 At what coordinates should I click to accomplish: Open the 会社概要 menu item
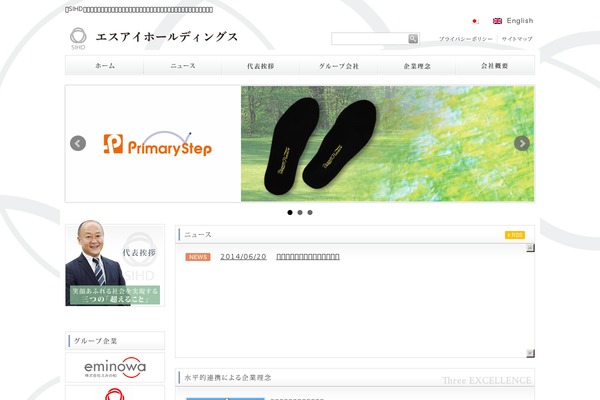point(495,65)
